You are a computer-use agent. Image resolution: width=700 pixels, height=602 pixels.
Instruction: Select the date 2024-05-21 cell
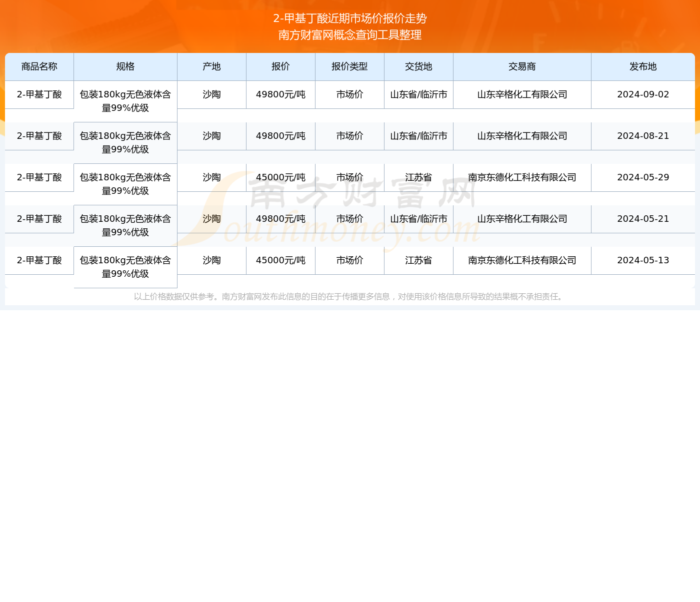point(643,219)
